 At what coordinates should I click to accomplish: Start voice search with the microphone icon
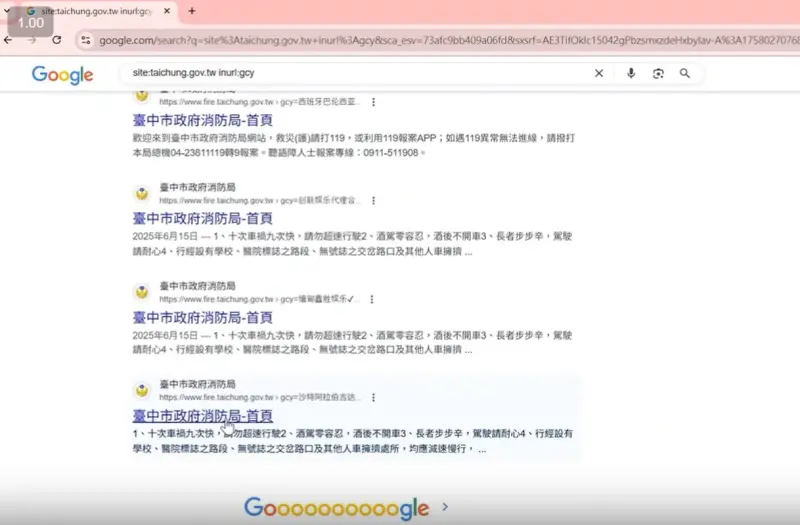point(631,73)
